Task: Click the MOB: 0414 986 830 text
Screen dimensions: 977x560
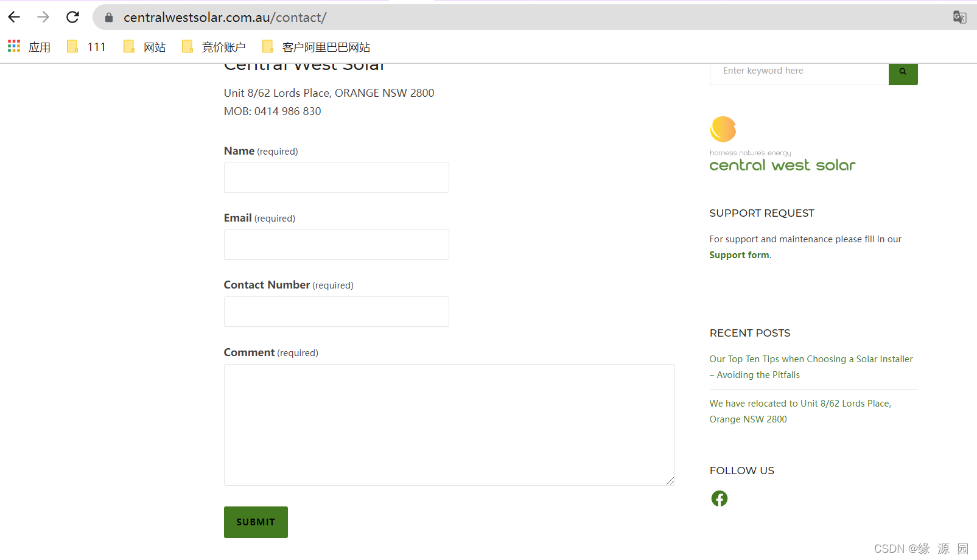Action: [272, 111]
